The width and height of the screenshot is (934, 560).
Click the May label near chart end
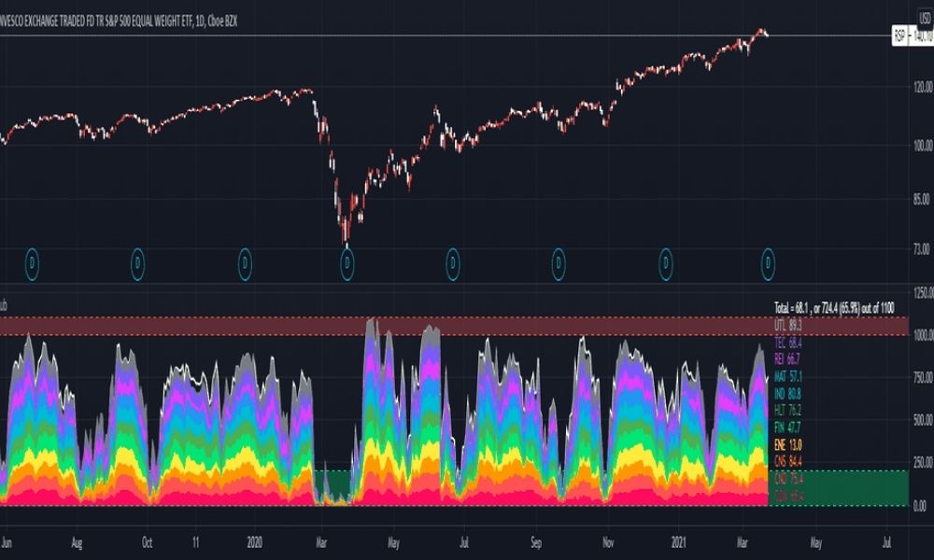[x=816, y=543]
